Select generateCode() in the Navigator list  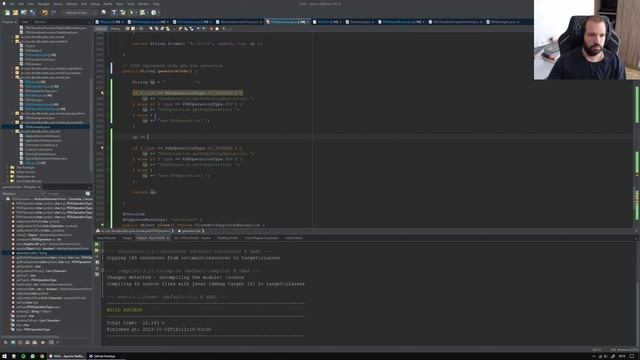point(32,253)
